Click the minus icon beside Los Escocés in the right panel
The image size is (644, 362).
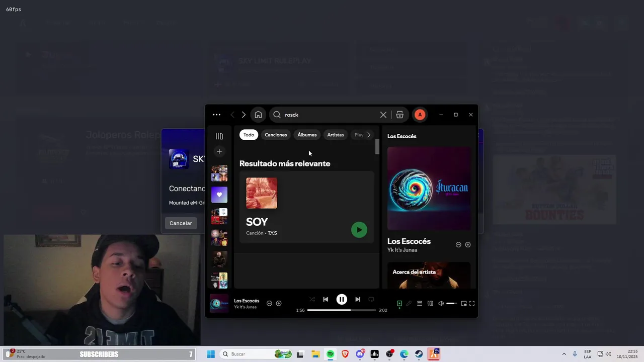[x=458, y=245]
